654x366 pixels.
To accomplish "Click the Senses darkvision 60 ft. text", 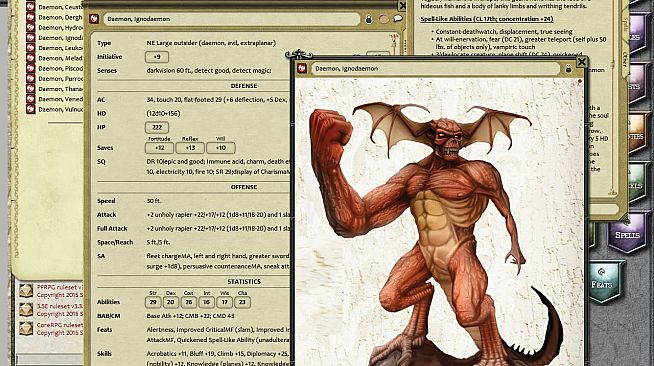I will pos(209,70).
